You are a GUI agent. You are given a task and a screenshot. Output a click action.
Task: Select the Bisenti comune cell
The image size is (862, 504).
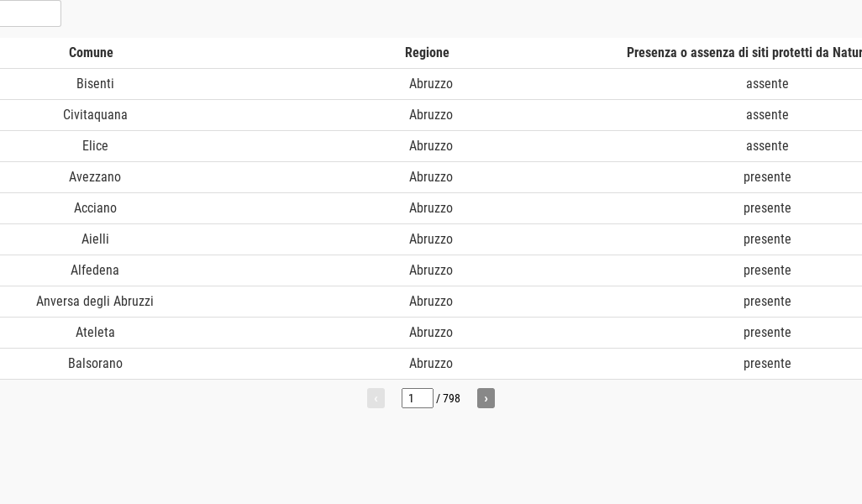pos(95,84)
